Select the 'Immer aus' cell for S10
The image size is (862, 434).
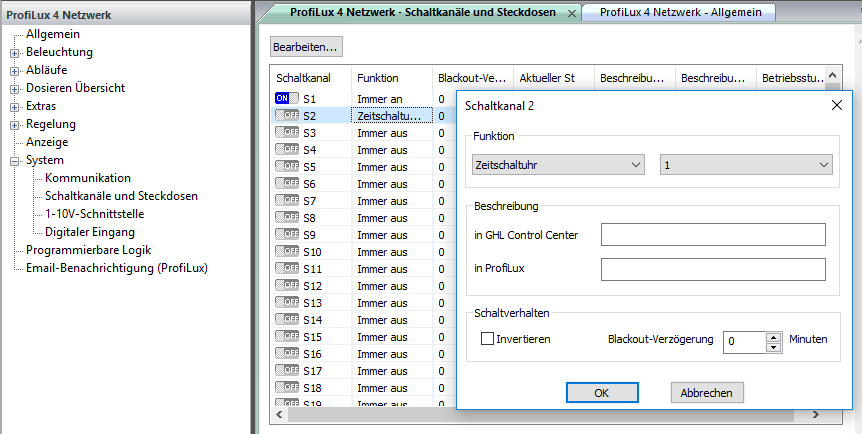[392, 252]
